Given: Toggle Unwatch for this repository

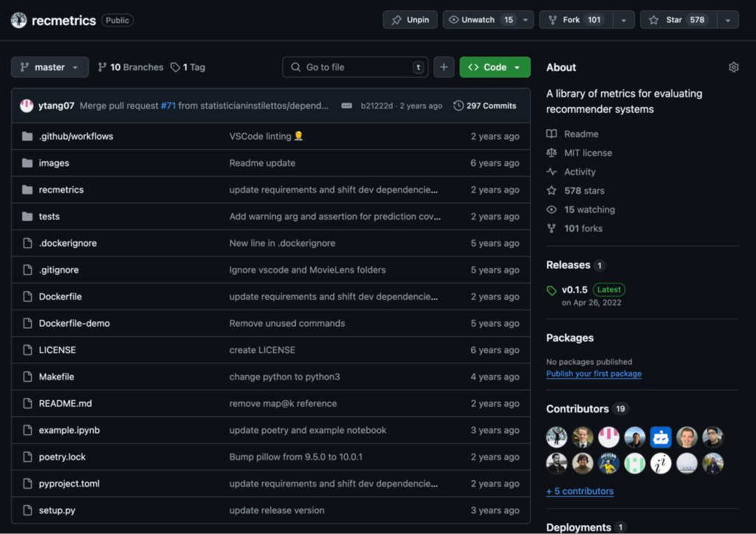Looking at the screenshot, I should pyautogui.click(x=479, y=20).
